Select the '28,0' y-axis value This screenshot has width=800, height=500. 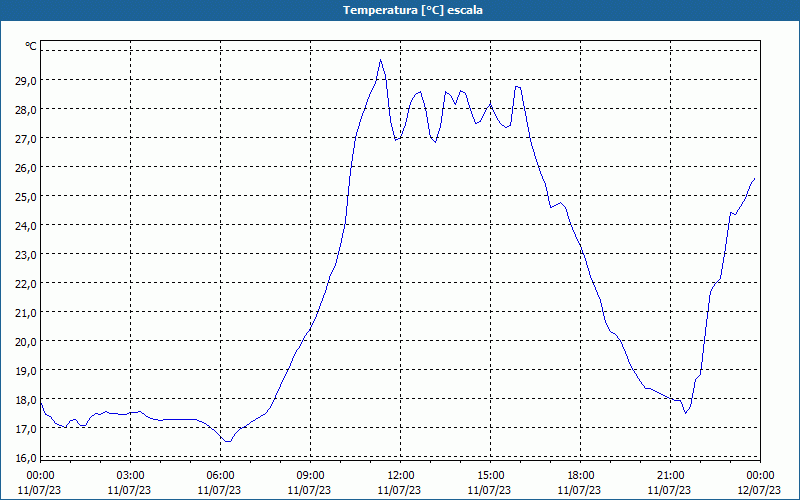click(25, 110)
